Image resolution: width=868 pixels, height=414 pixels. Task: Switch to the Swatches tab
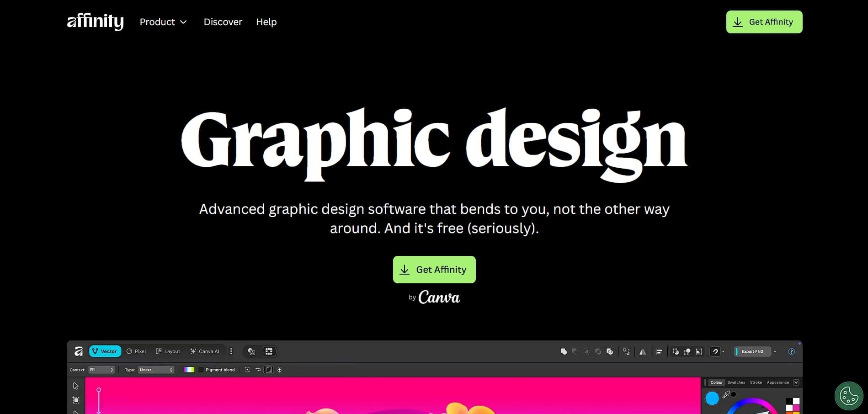pos(736,382)
